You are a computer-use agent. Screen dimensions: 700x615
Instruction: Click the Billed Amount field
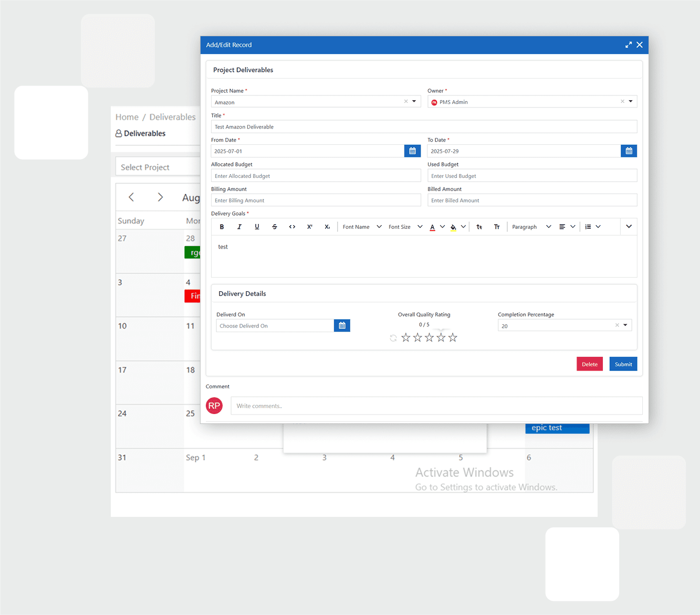point(532,200)
